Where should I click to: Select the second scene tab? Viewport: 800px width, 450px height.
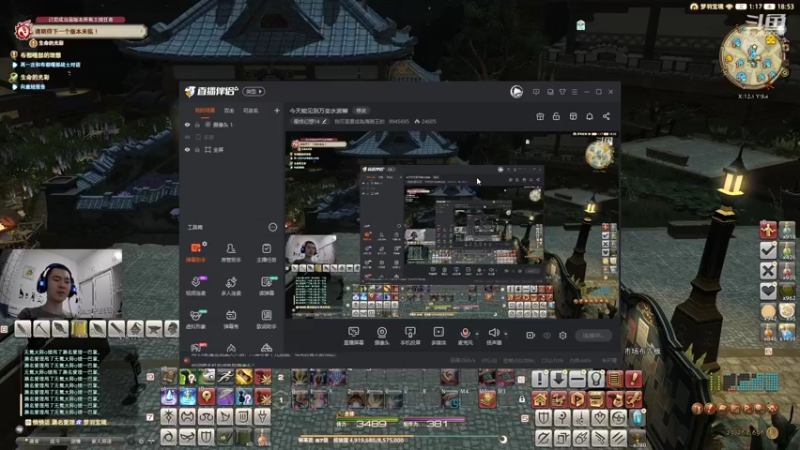click(229, 110)
